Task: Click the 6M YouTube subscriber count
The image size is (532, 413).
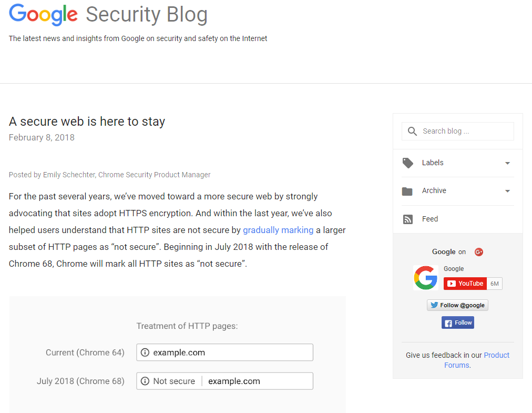Action: (x=495, y=284)
